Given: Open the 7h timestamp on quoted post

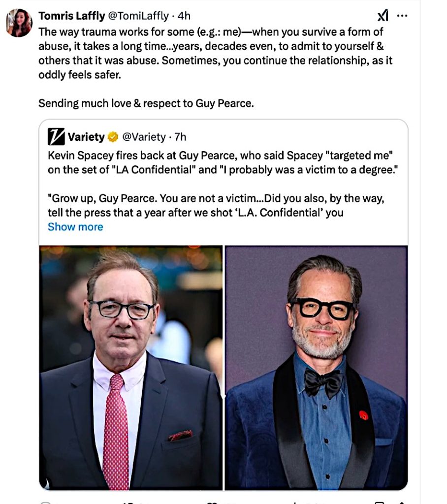Looking at the screenshot, I should pos(180,136).
